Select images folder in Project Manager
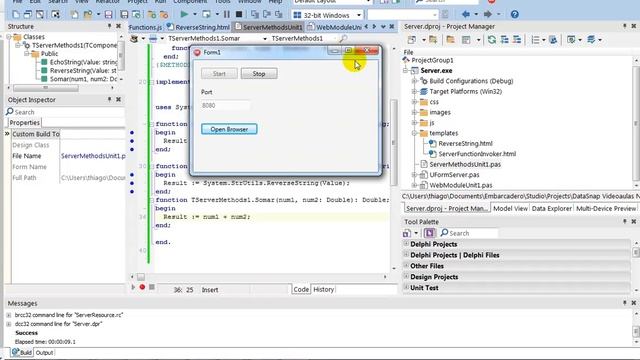Viewport: 640px width, 360px height. (440, 112)
